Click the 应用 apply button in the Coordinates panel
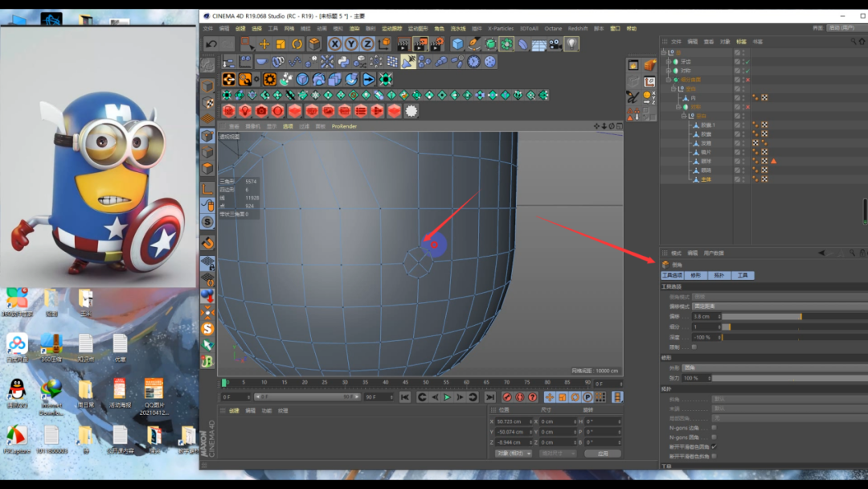Viewport: 868px width, 489px height. click(x=603, y=454)
